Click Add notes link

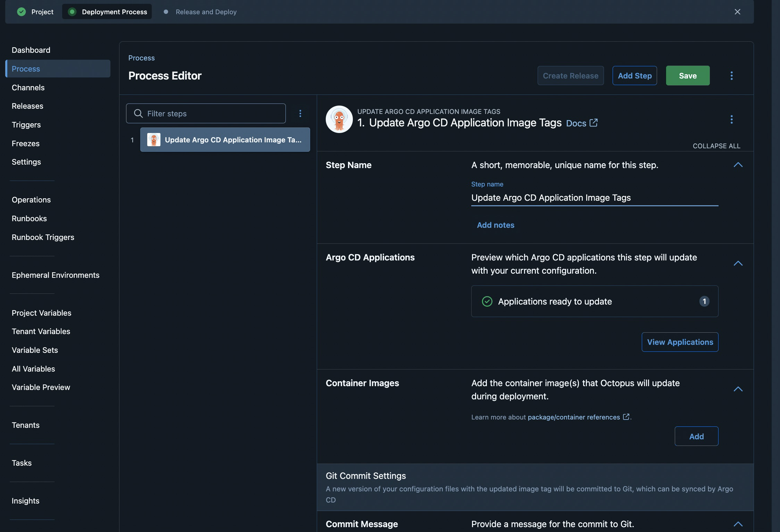pyautogui.click(x=496, y=225)
